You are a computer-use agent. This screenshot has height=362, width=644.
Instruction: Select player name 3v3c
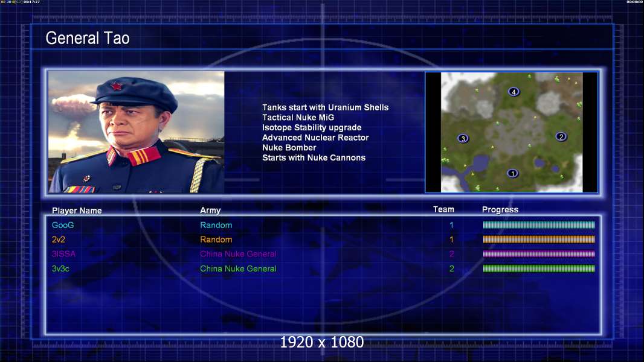point(60,268)
